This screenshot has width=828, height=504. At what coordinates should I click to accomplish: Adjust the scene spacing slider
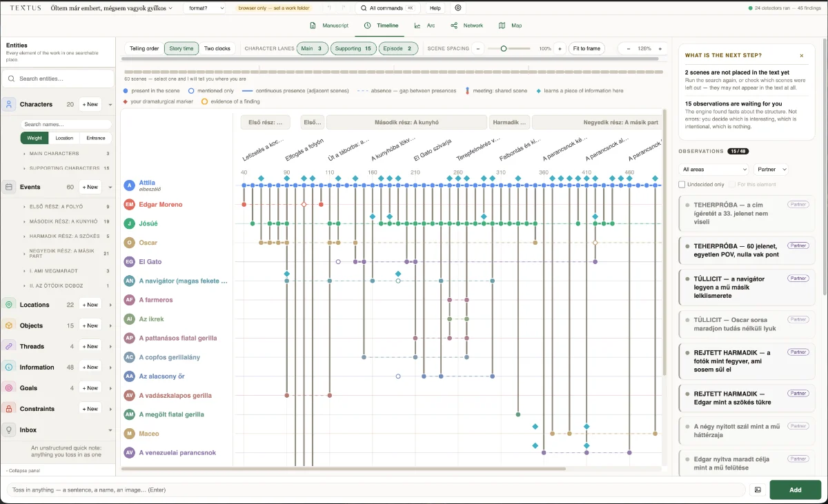(509, 49)
